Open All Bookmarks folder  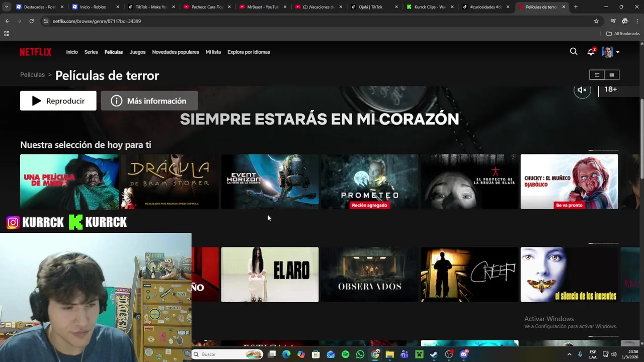(x=623, y=34)
